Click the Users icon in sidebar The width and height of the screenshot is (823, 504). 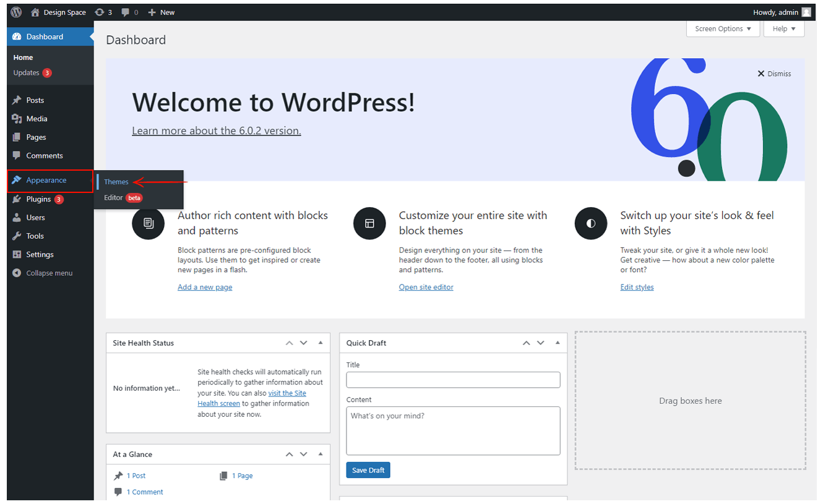[17, 218]
